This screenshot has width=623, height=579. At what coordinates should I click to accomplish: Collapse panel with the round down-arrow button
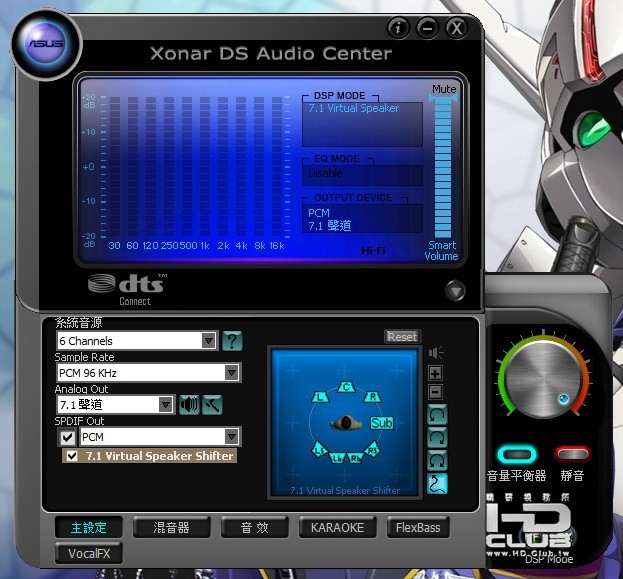[x=455, y=291]
